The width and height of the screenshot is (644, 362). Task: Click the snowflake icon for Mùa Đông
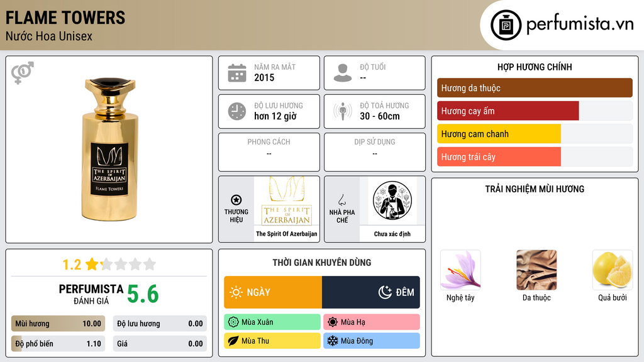(x=333, y=341)
